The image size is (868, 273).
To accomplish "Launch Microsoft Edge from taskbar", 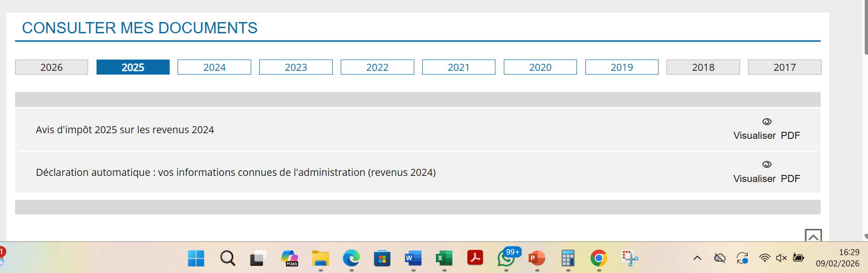I will [x=352, y=258].
